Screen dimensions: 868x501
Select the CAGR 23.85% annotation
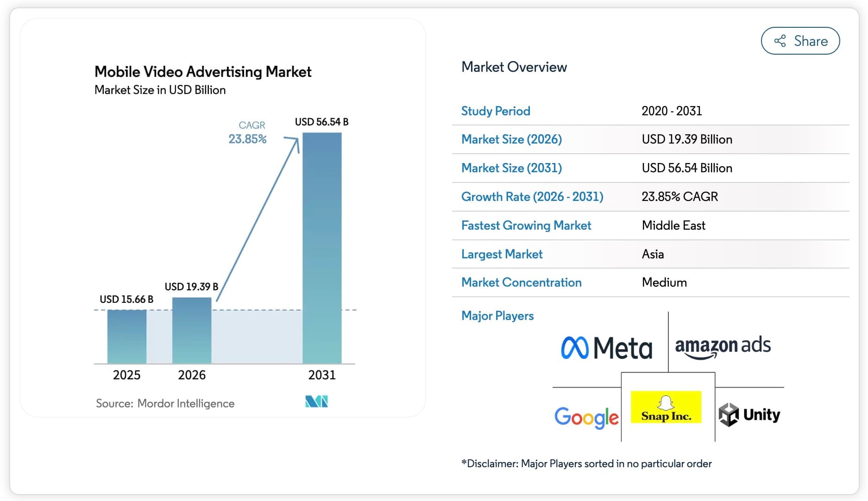tap(248, 131)
